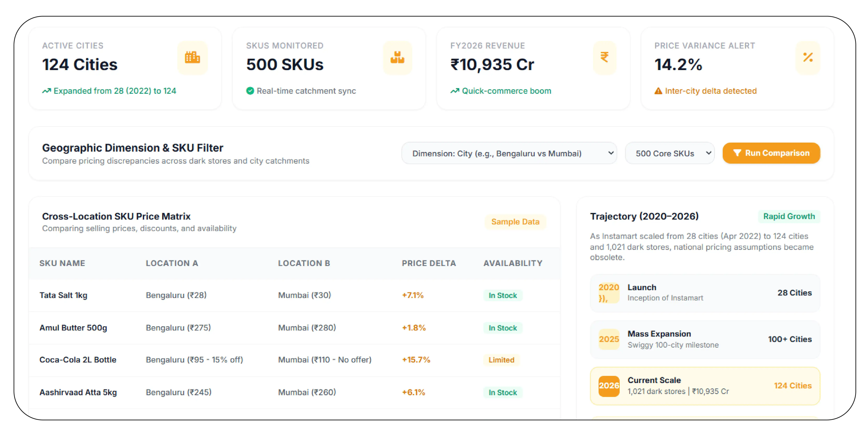Select the Coca-Cola 2L Bottle row name
Screen dimensions: 868x431
(78, 360)
